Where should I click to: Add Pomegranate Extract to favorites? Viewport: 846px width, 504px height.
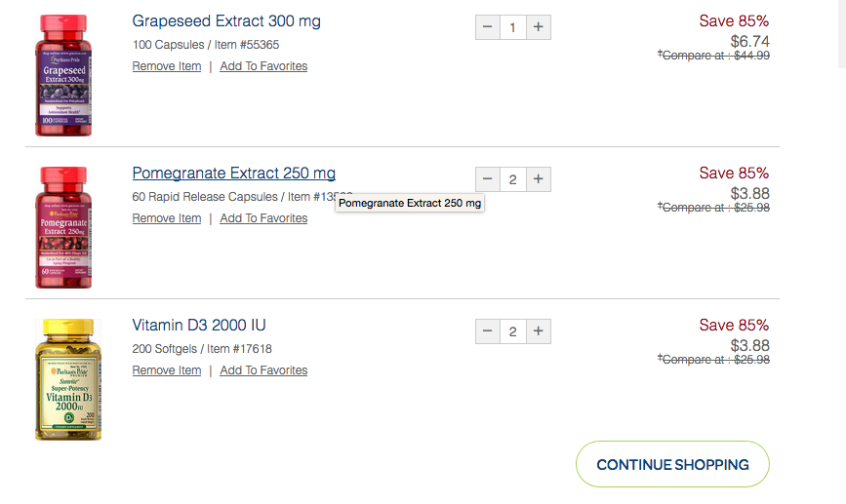[263, 218]
